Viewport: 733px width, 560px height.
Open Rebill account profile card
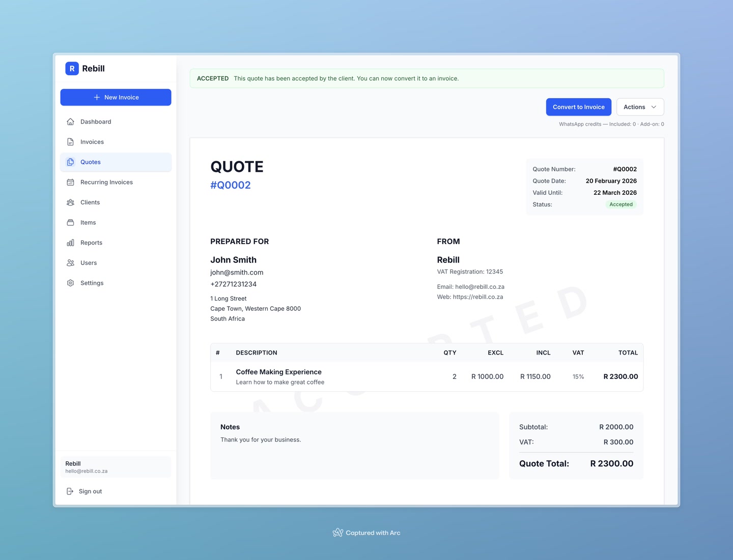(116, 467)
